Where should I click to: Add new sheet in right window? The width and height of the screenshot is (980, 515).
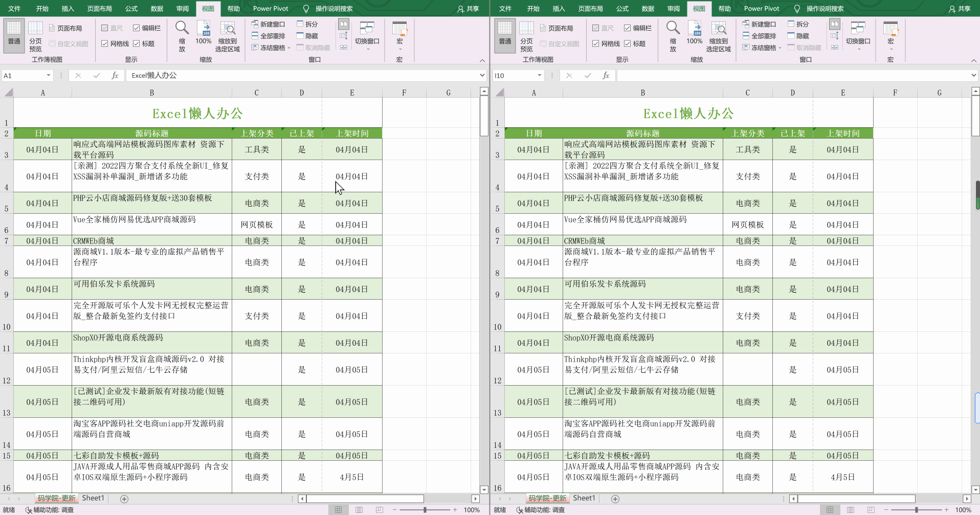pyautogui.click(x=615, y=499)
